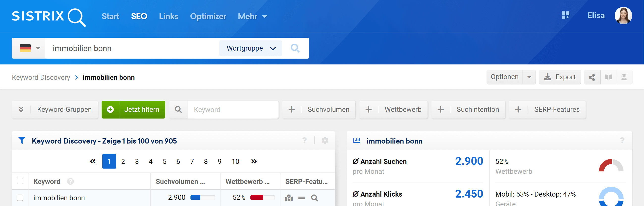
Task: Click help question mark in Keyword Discovery header
Action: [304, 141]
